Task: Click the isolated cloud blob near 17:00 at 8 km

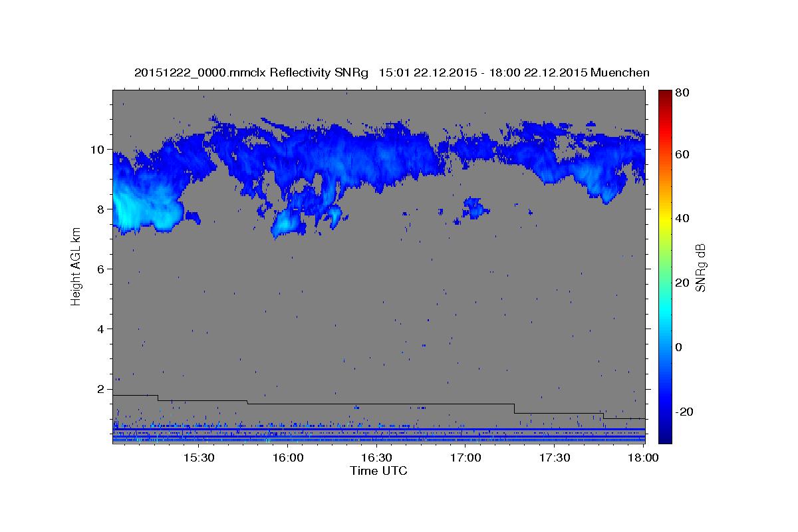Action: point(475,209)
